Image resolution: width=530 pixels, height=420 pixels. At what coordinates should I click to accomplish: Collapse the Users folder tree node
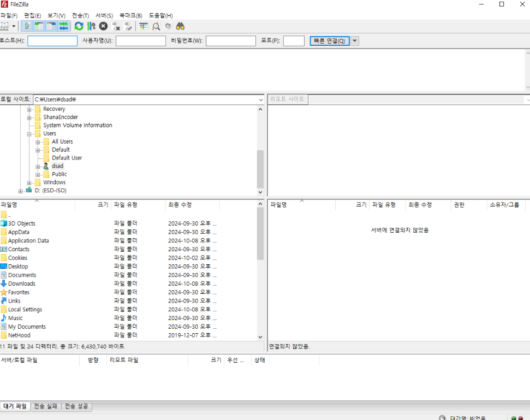(x=29, y=134)
